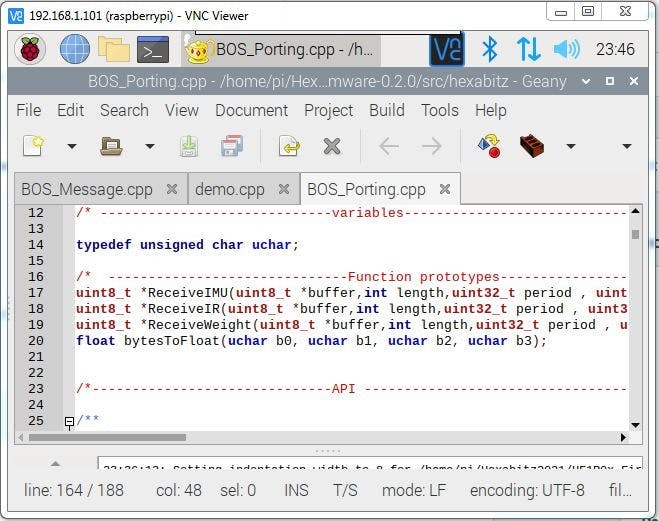Click the "col: 48" status entry

(179, 490)
